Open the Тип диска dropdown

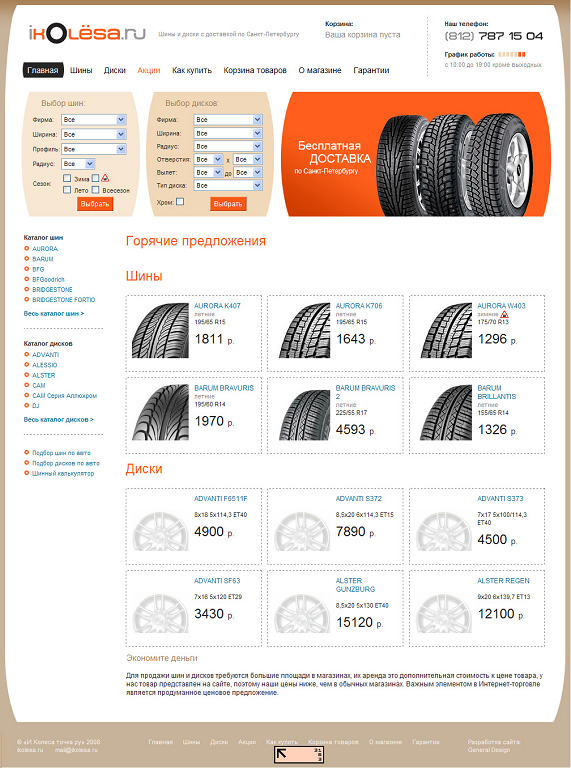click(228, 186)
